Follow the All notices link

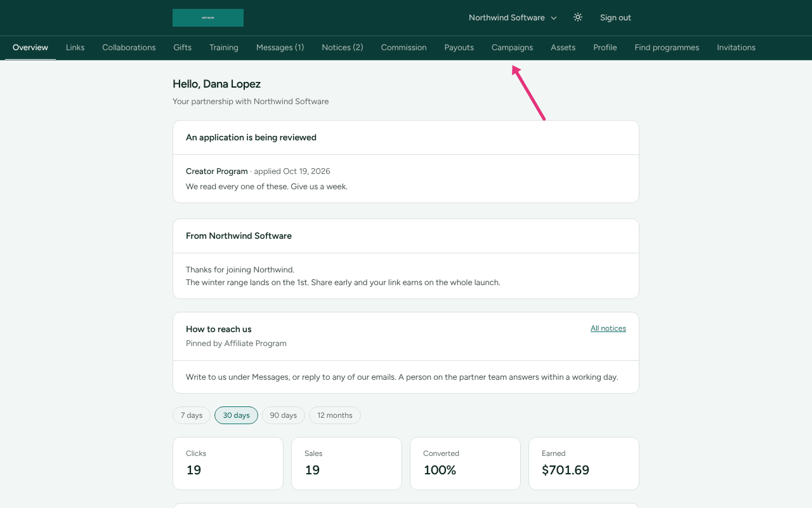click(x=608, y=328)
